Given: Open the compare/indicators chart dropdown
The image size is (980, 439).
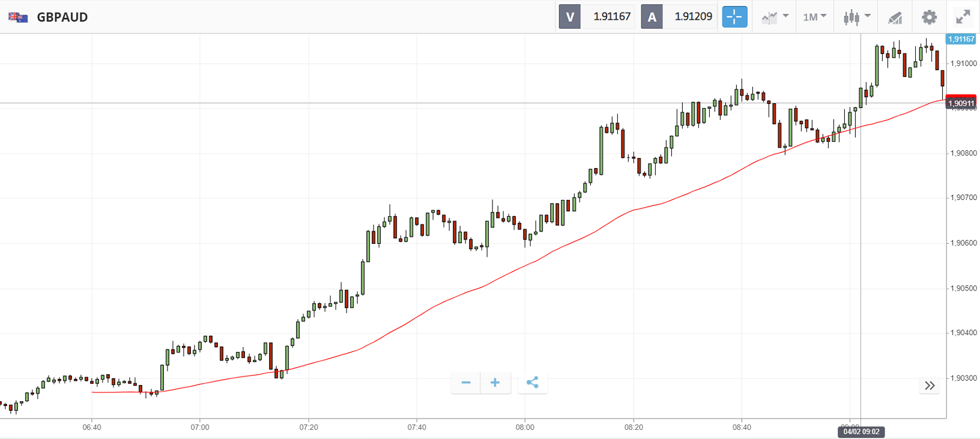Looking at the screenshot, I should click(x=775, y=17).
